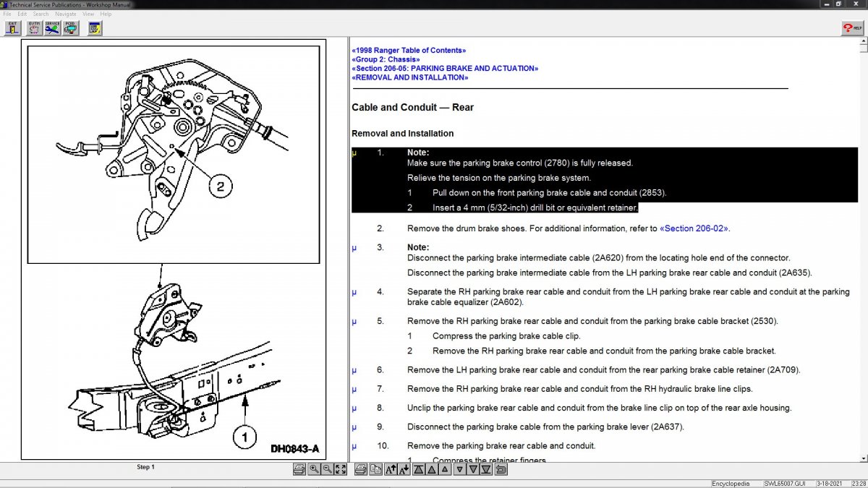Open the SERVICE manual toolbar icon
The image size is (868, 488).
coord(52,28)
